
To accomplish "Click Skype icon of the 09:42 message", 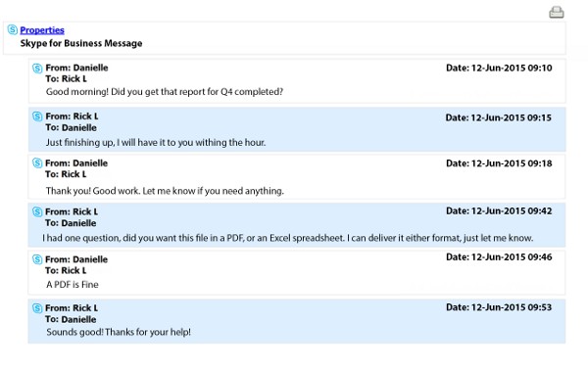I will tap(37, 211).
